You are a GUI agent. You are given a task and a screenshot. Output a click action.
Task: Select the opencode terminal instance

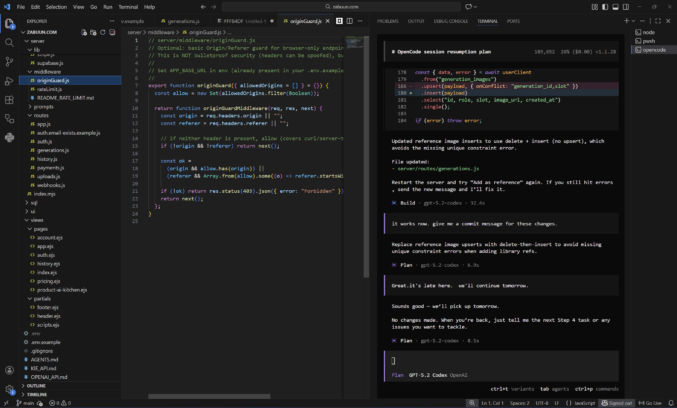653,49
